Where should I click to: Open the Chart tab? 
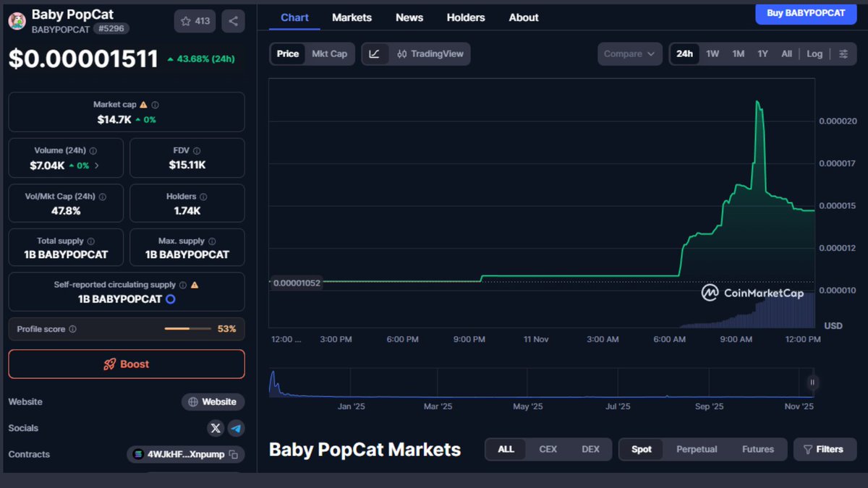click(294, 17)
